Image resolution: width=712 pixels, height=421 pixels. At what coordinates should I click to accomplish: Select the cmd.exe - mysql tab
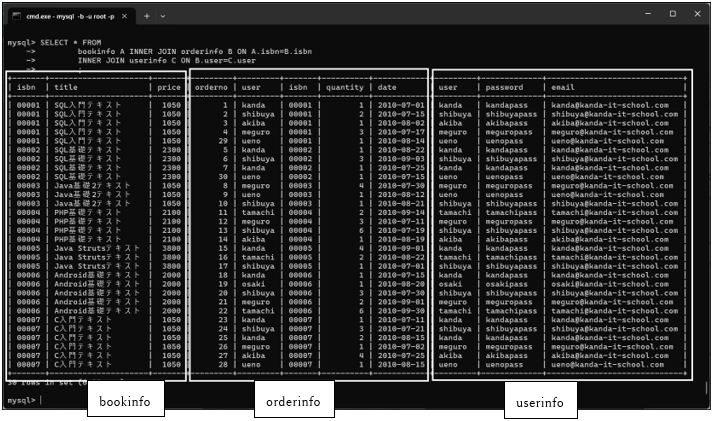tap(70, 15)
